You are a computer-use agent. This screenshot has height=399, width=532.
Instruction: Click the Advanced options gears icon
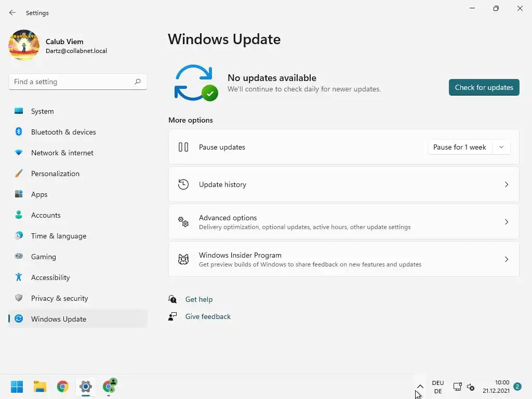pos(183,222)
